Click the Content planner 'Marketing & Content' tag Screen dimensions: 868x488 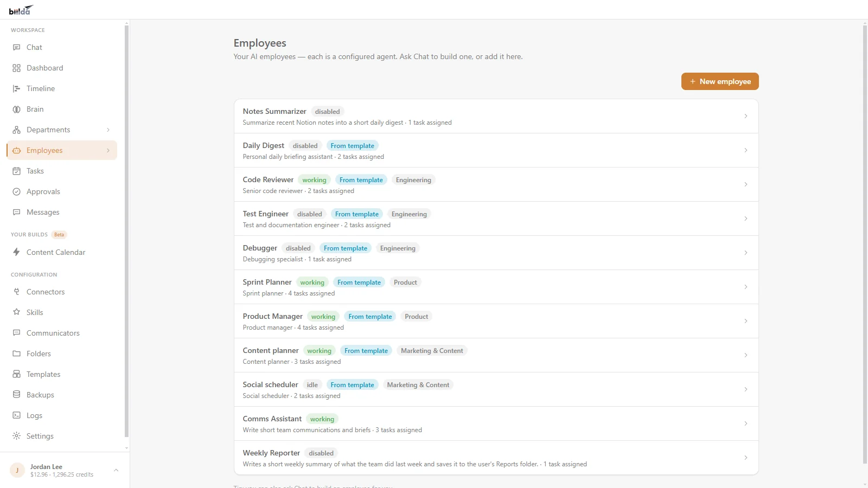click(432, 351)
